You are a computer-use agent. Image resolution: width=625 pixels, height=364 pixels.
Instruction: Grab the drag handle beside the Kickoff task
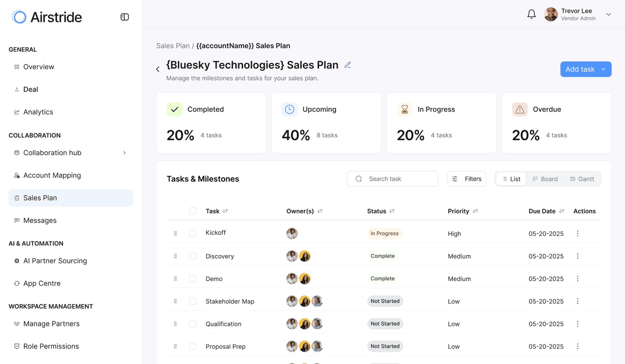(x=175, y=233)
